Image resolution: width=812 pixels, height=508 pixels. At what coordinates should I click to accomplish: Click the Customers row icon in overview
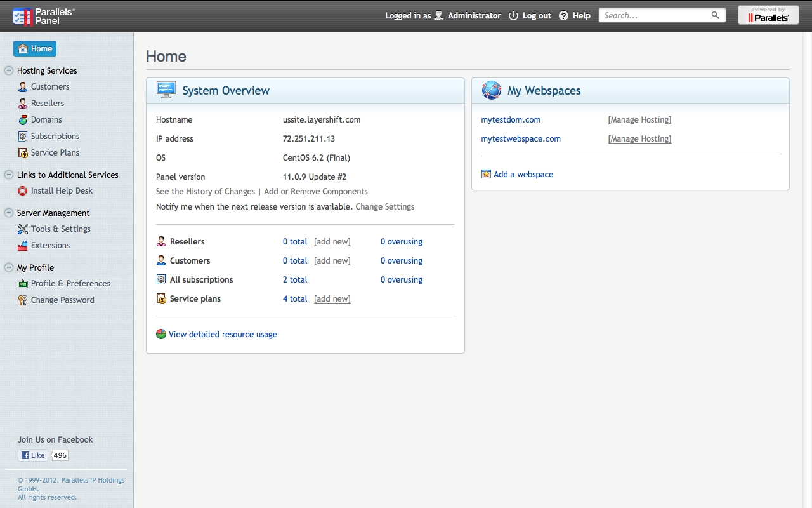pos(161,260)
